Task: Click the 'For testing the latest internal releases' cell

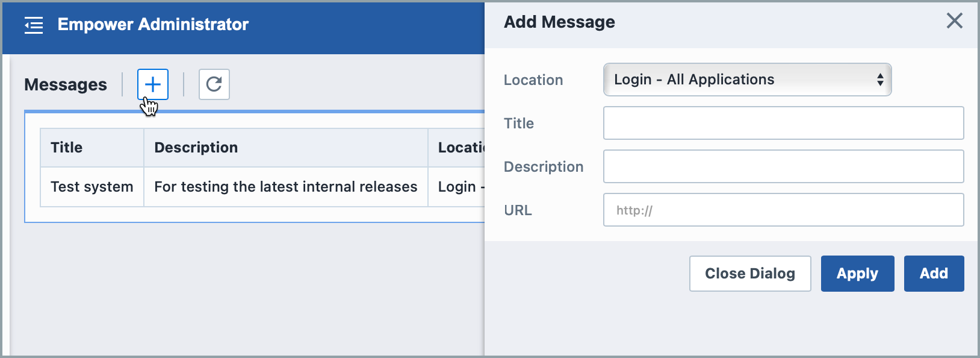Action: (285, 187)
